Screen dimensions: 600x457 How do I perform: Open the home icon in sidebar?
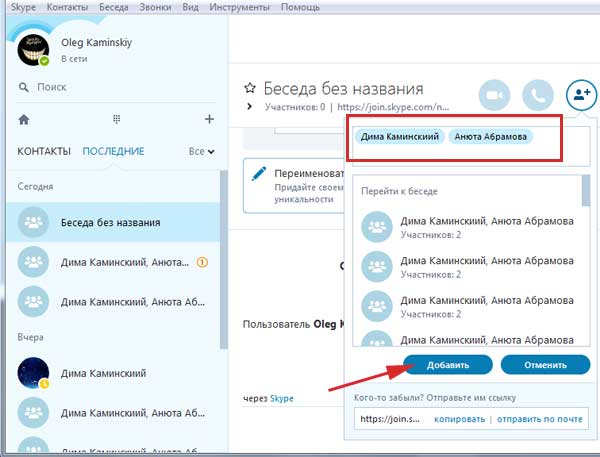pos(25,120)
